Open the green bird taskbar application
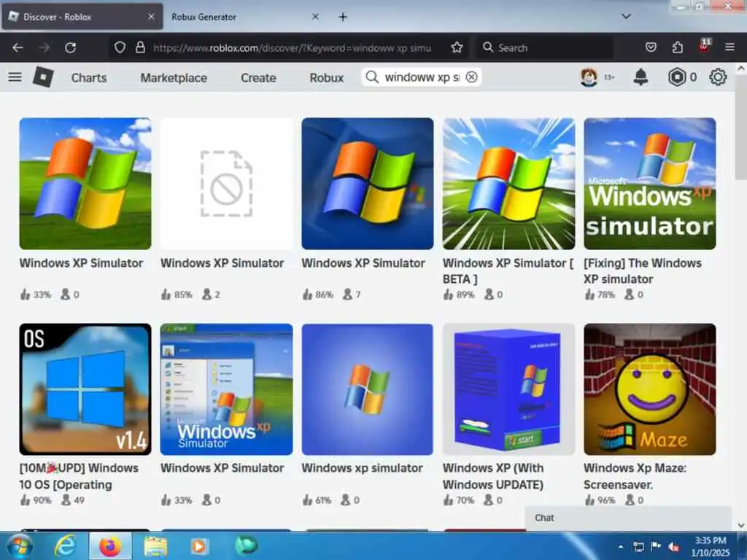This screenshot has width=747, height=560. click(247, 545)
